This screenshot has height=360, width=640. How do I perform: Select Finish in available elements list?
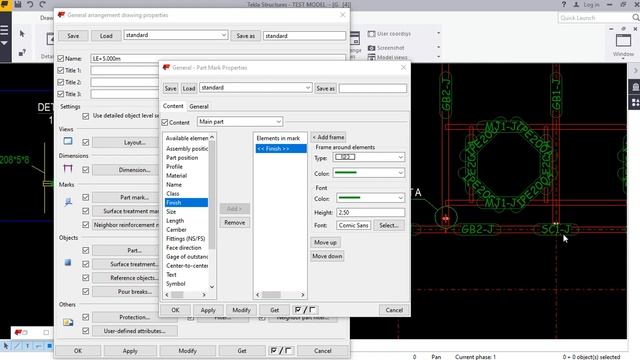[x=186, y=202]
